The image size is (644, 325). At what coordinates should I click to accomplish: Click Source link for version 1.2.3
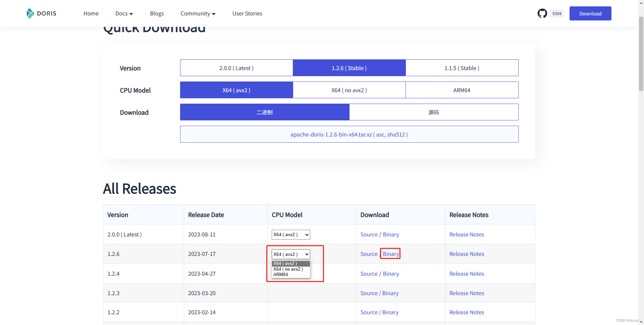[369, 293]
